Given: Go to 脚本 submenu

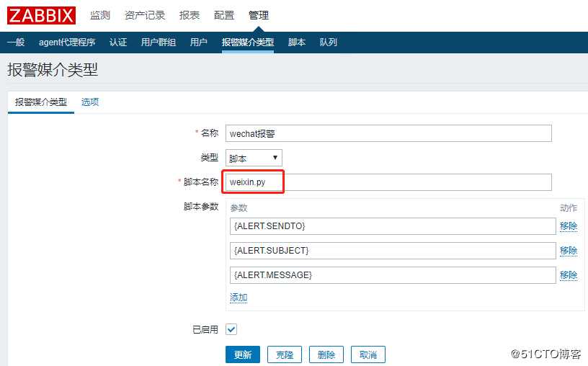Looking at the screenshot, I should tap(297, 42).
